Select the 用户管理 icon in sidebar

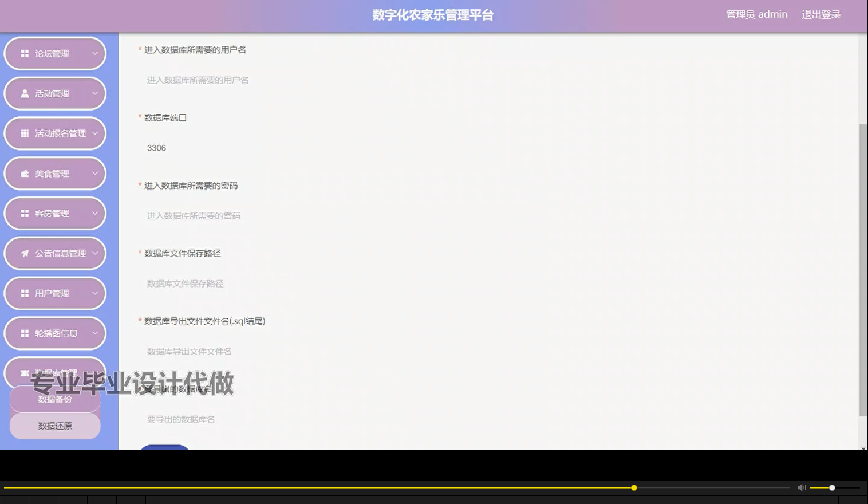(25, 293)
